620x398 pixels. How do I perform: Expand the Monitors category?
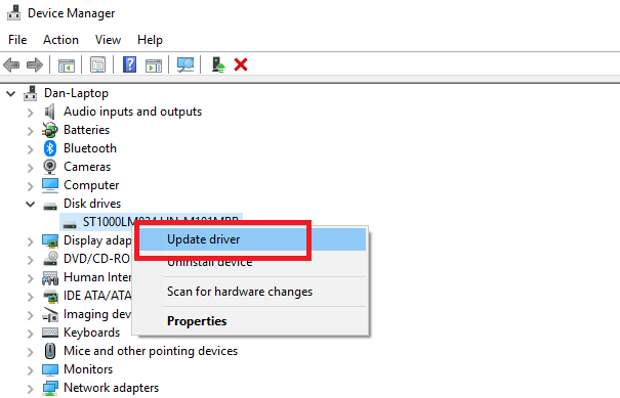[30, 370]
